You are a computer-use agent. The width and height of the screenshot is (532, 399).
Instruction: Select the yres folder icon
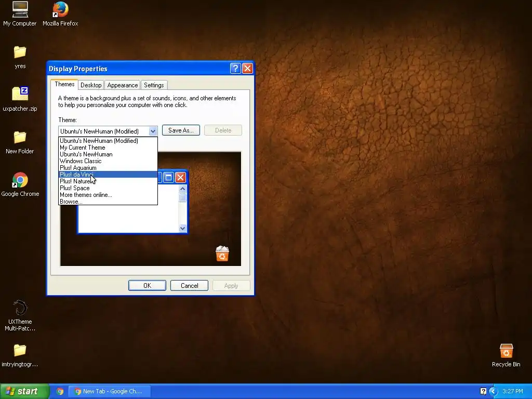20,57
